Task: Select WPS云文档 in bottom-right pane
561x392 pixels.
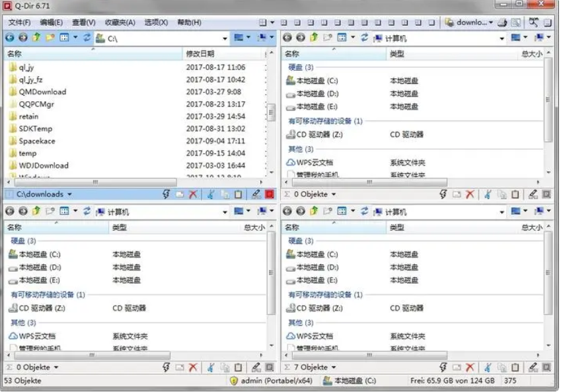Action: [309, 336]
